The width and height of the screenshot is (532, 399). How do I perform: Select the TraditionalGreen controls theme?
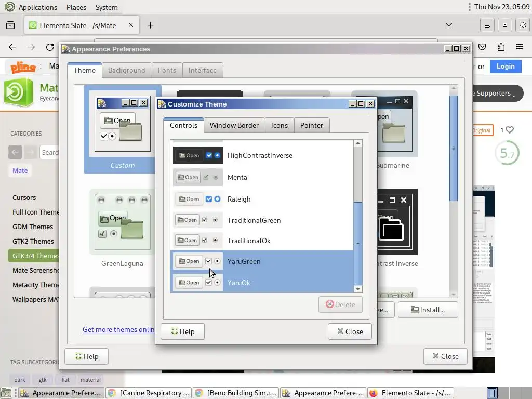tap(262, 220)
